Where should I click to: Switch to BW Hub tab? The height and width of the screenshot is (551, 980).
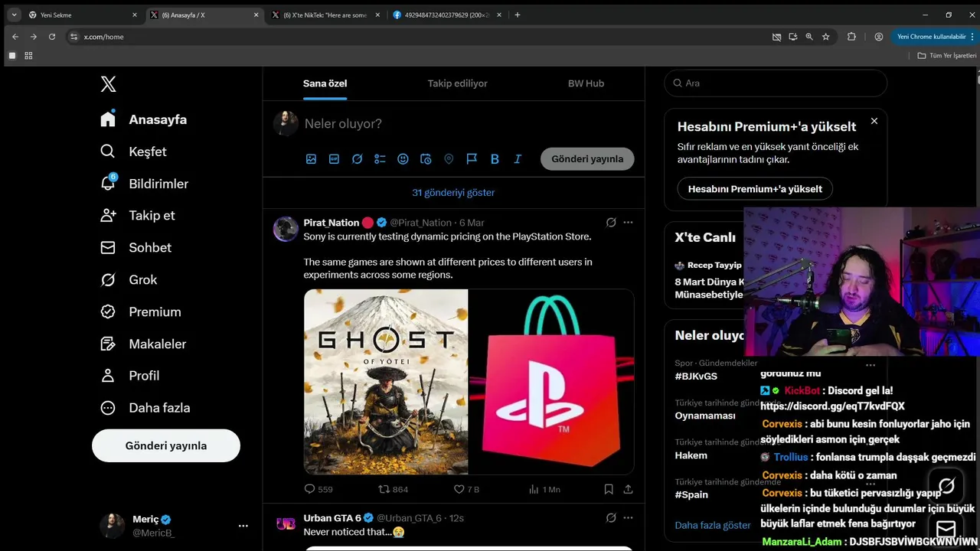click(x=586, y=83)
